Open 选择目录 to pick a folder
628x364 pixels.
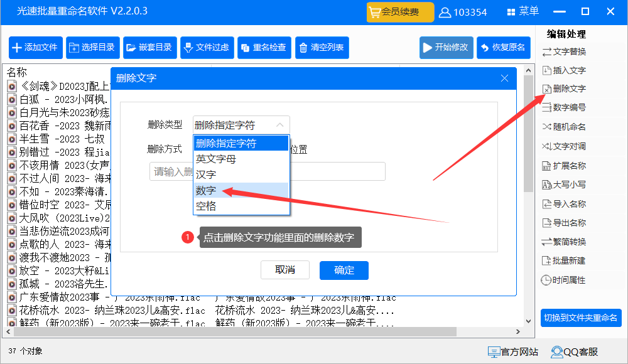(x=93, y=48)
